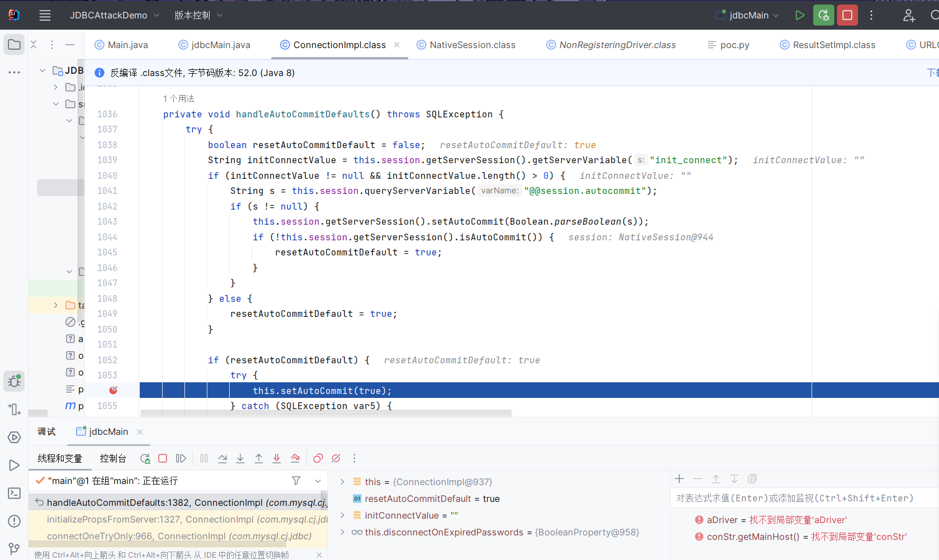Screen dimensions: 939x560
Task: Add new watch with plus icon
Action: 680,479
